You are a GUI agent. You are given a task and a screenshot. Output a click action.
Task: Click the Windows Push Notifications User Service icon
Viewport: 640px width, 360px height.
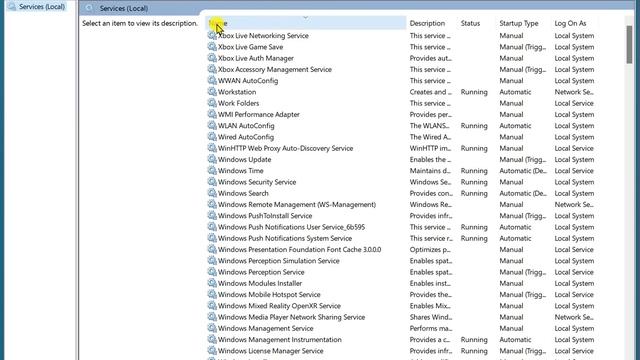coord(212,227)
